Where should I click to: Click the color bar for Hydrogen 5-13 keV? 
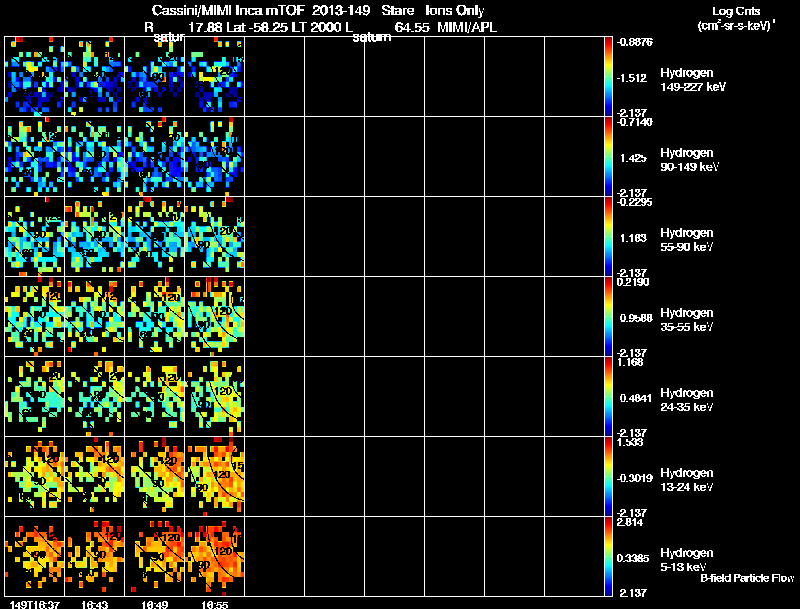[608, 556]
